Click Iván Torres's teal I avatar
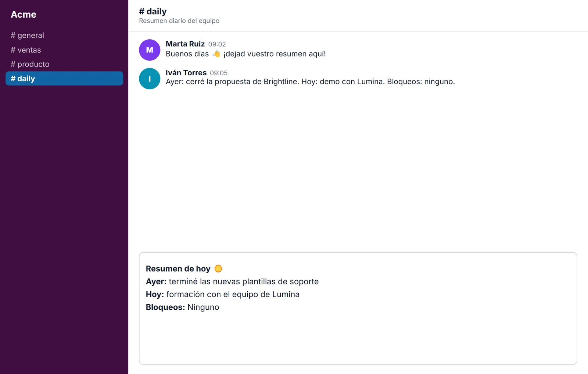This screenshot has width=588, height=374. pos(150,79)
